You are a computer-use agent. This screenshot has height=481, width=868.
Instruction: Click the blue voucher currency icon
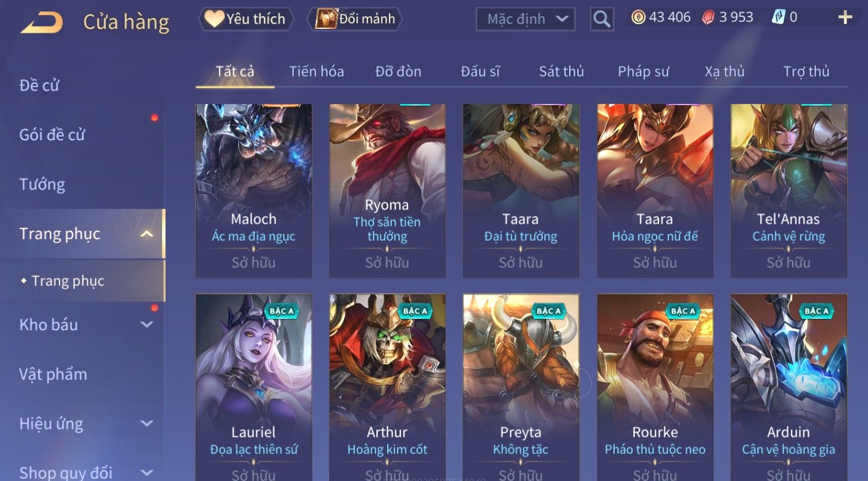[779, 17]
